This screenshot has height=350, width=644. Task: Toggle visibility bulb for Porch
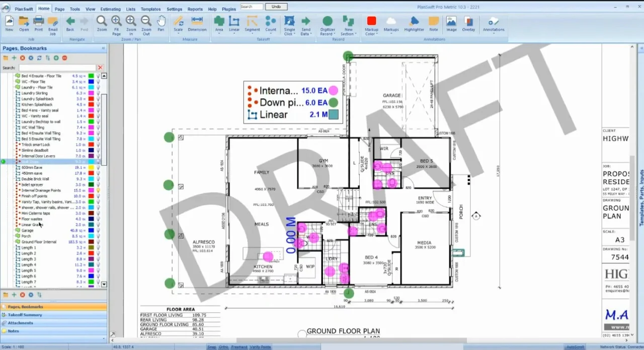(x=98, y=236)
